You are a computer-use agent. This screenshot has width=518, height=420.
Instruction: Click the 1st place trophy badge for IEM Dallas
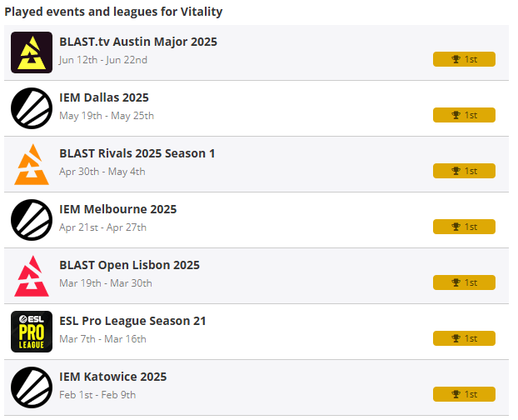(464, 115)
